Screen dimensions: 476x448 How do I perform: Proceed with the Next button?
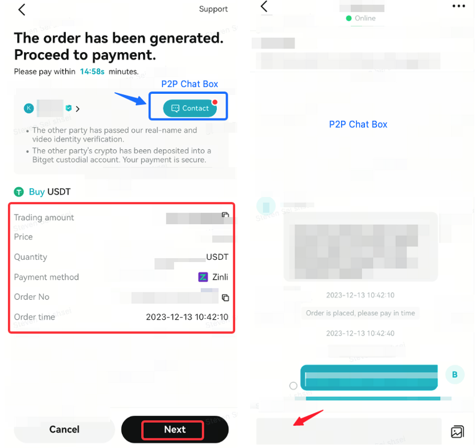click(x=175, y=429)
